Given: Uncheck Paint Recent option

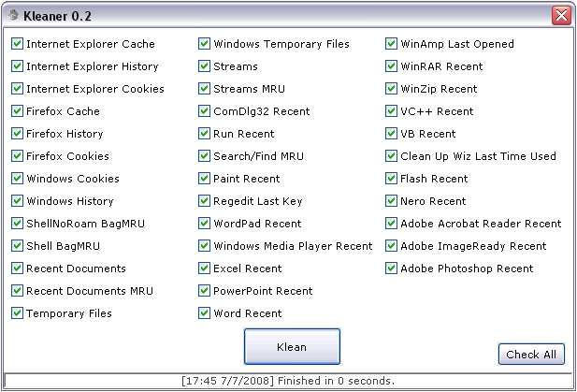Looking at the screenshot, I should (x=204, y=179).
